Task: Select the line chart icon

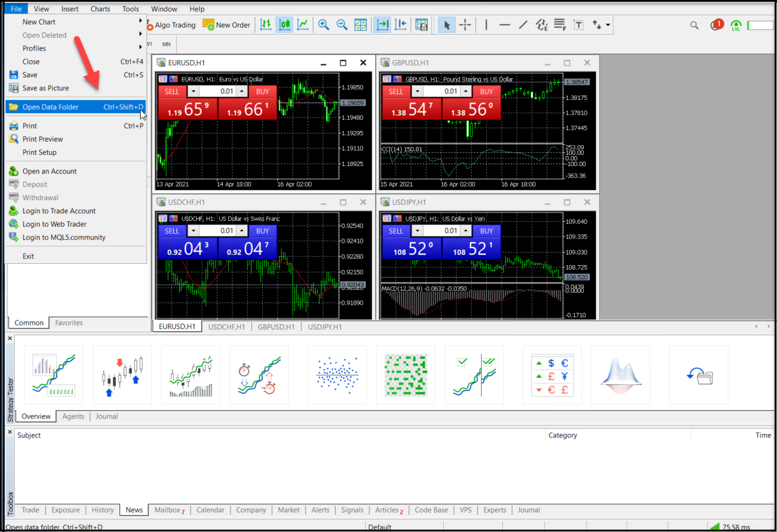Action: tap(303, 25)
